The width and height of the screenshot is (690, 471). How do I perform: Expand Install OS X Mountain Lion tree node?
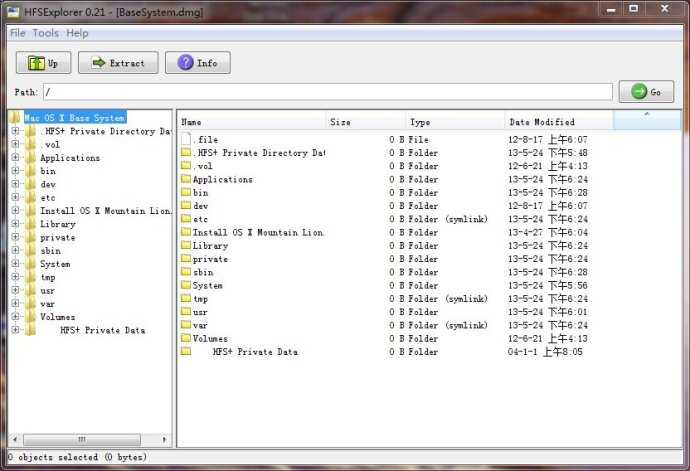click(15, 210)
